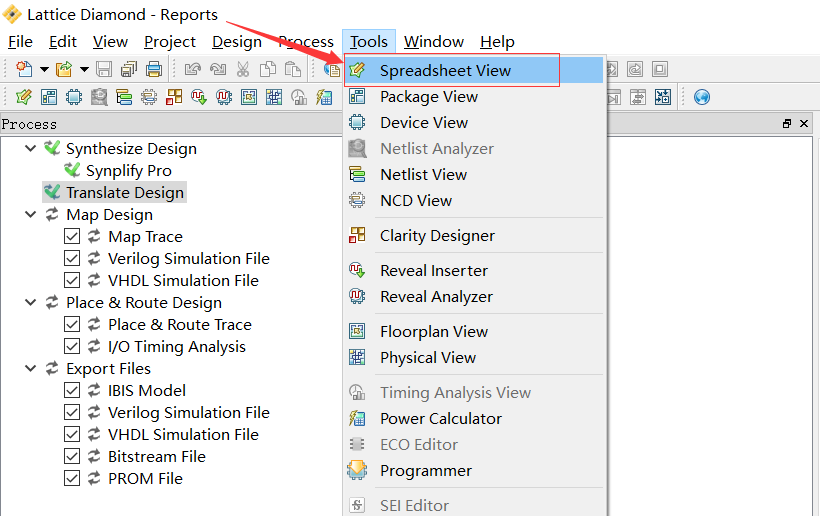This screenshot has width=820, height=516.
Task: Toggle VHDL Simulation File checkbox under Map Design
Action: (x=72, y=280)
